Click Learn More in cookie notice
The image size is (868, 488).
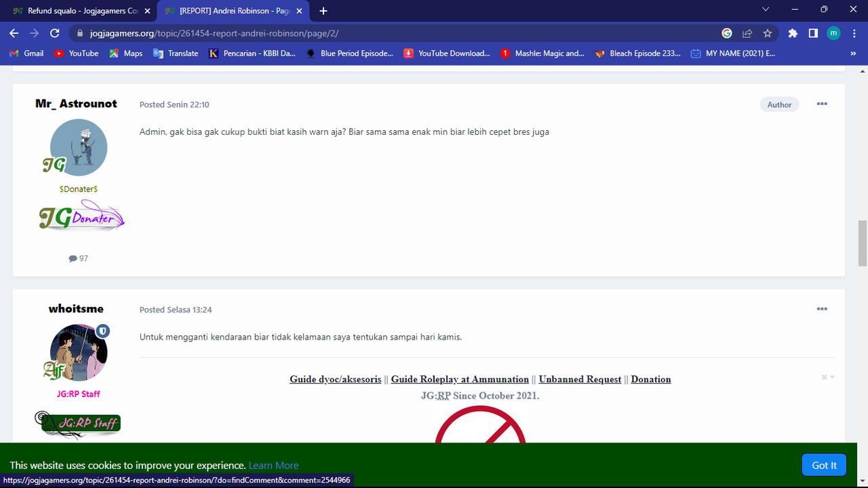point(273,465)
